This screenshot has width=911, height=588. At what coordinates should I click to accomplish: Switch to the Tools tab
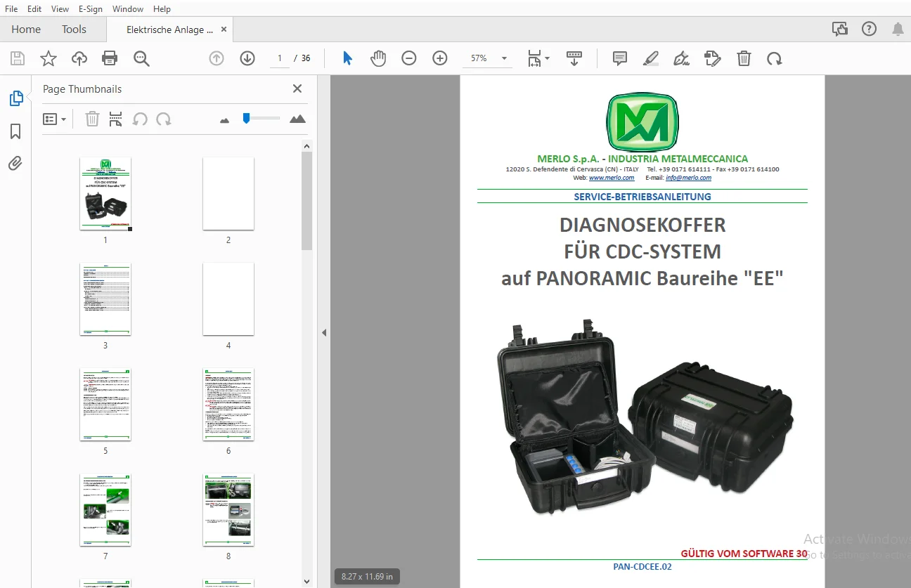click(x=74, y=30)
